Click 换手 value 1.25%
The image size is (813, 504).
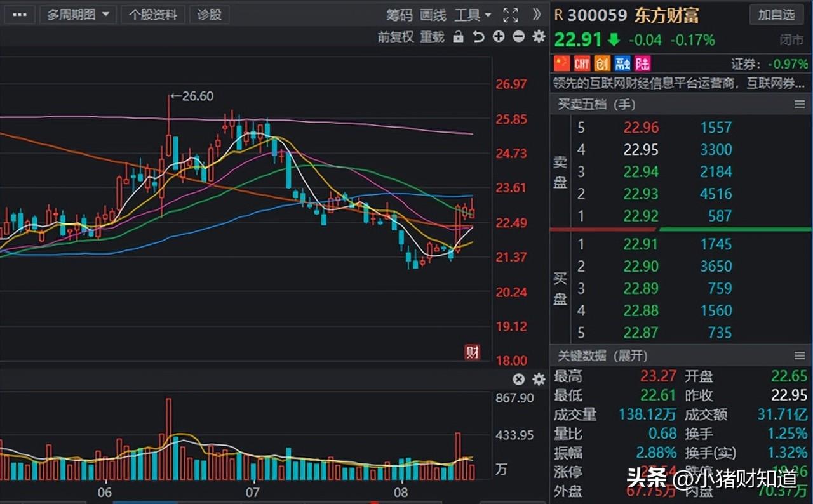(786, 434)
